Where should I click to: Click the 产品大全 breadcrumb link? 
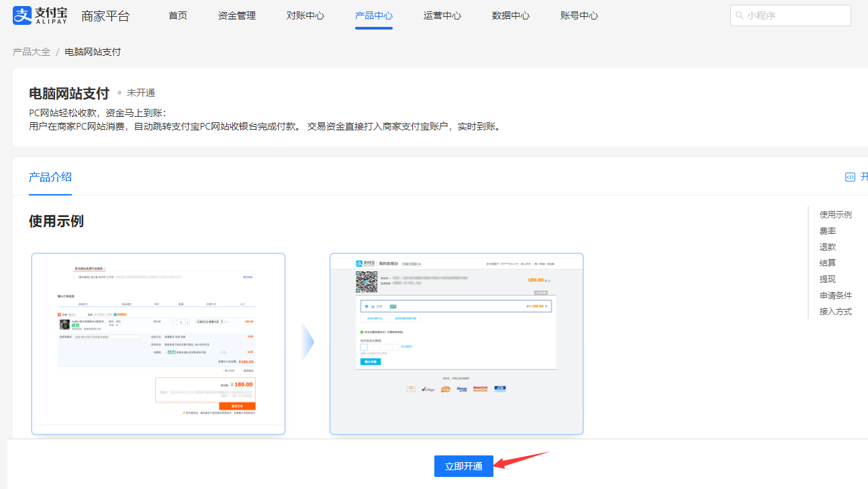pyautogui.click(x=32, y=52)
